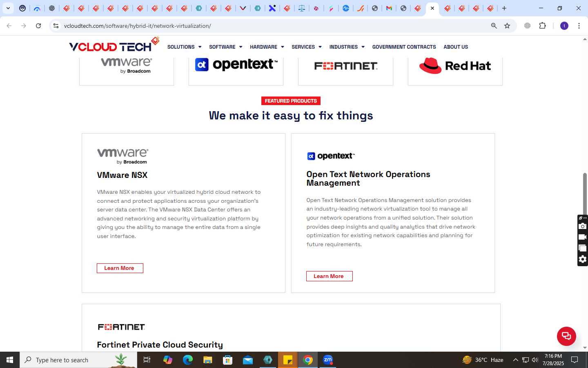Open weather 36°C Haze widget
Image resolution: width=588 pixels, height=368 pixels.
(x=483, y=360)
